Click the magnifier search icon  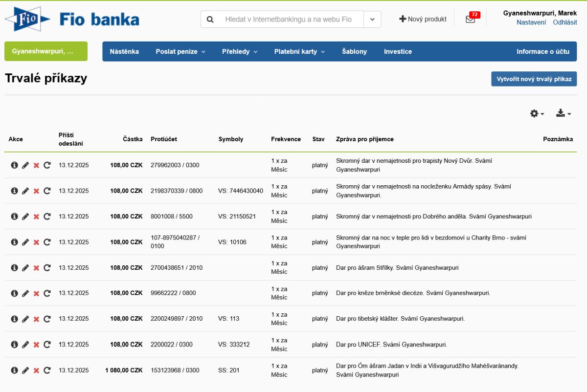(x=210, y=20)
